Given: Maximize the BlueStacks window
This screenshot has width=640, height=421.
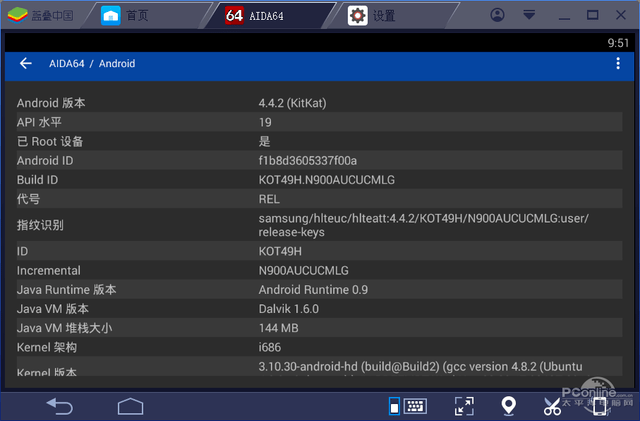Looking at the screenshot, I should click(593, 15).
